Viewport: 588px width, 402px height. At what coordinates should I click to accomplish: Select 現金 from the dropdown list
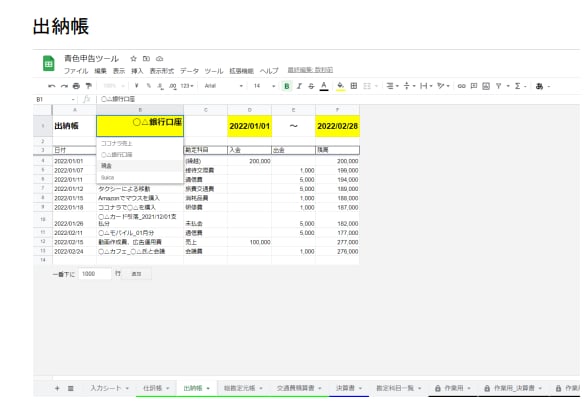point(140,166)
